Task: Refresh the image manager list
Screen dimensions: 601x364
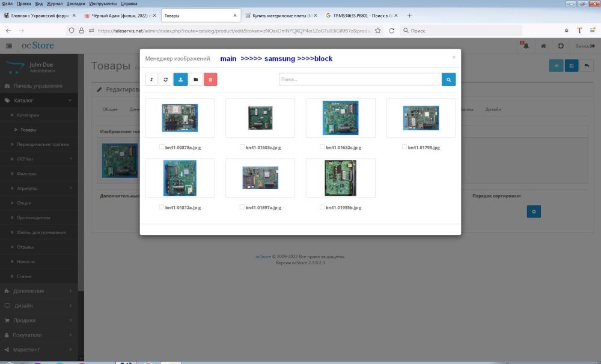Action: [165, 79]
